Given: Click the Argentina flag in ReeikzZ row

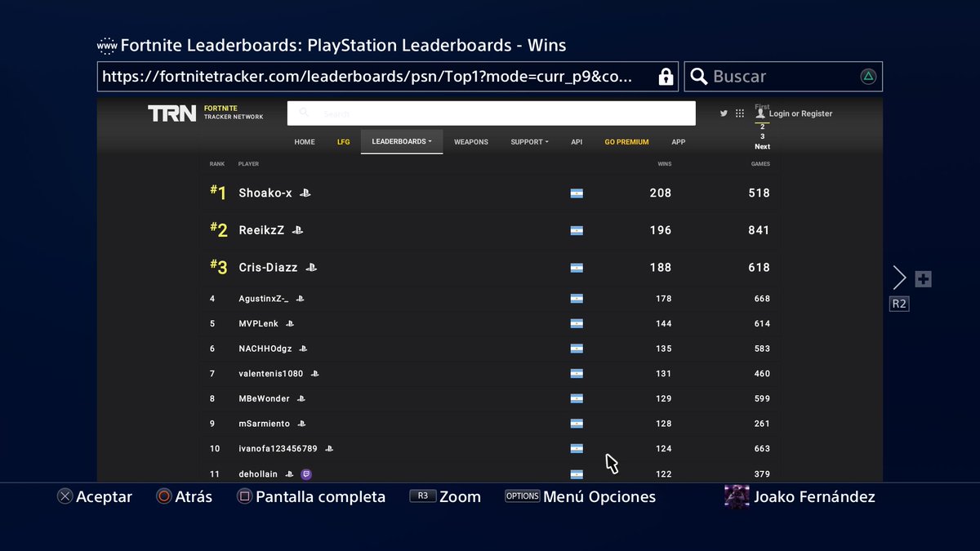Looking at the screenshot, I should click(577, 231).
